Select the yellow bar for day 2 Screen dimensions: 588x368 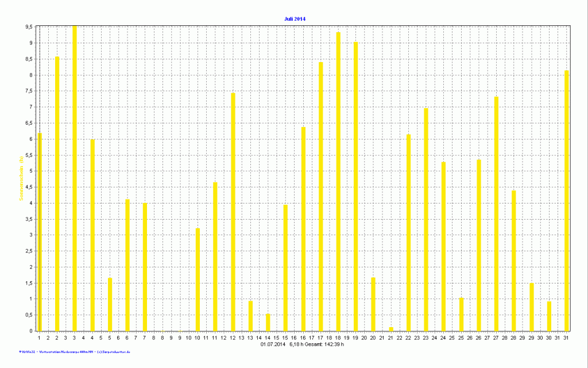pos(57,194)
